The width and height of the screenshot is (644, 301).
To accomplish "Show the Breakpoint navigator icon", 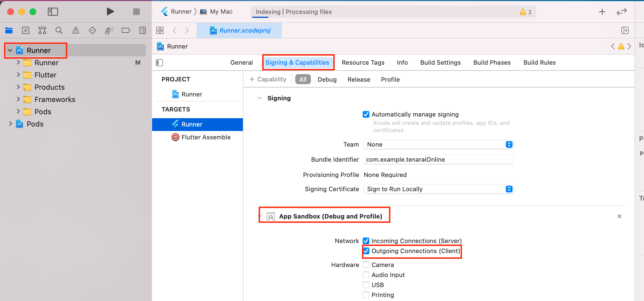I will (126, 30).
